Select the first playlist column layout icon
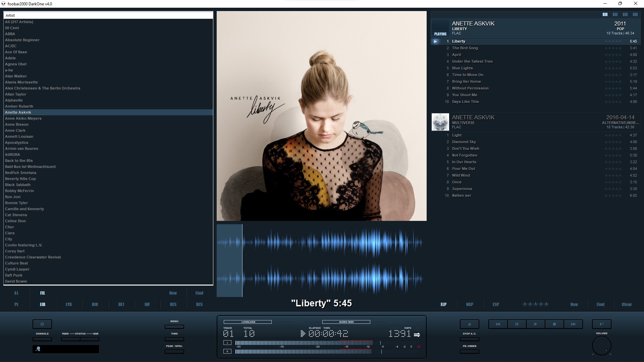 (x=605, y=14)
